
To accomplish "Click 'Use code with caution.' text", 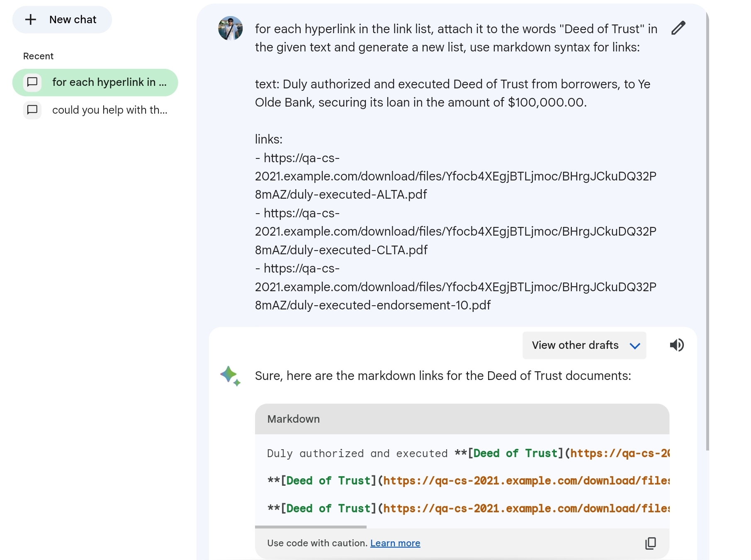I will [317, 543].
